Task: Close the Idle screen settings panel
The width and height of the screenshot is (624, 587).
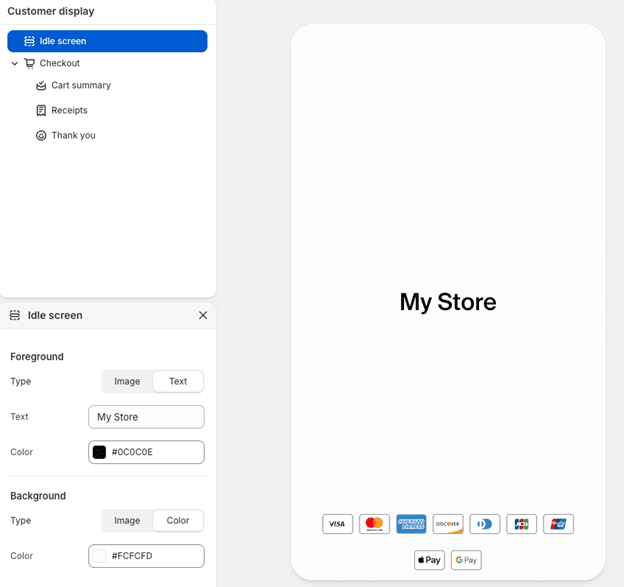Action: [203, 315]
